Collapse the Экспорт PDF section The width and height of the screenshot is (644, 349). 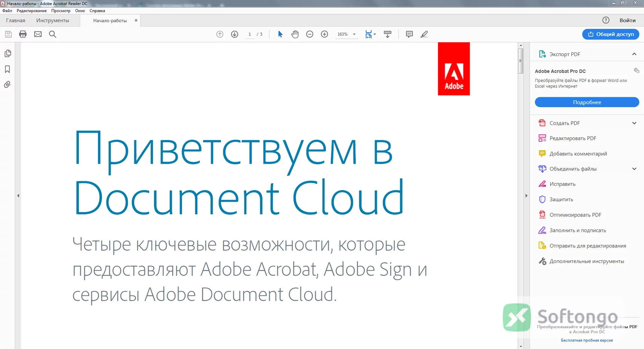[634, 54]
